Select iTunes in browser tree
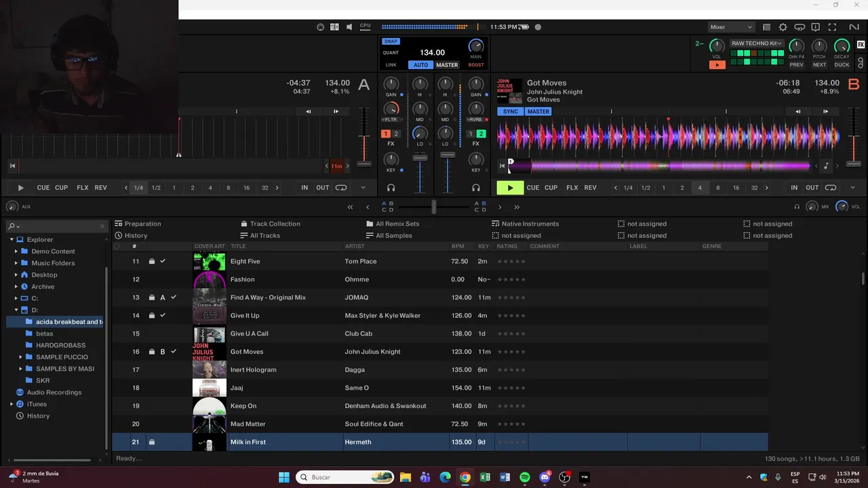Screen dimensions: 868x488 (x=37, y=404)
